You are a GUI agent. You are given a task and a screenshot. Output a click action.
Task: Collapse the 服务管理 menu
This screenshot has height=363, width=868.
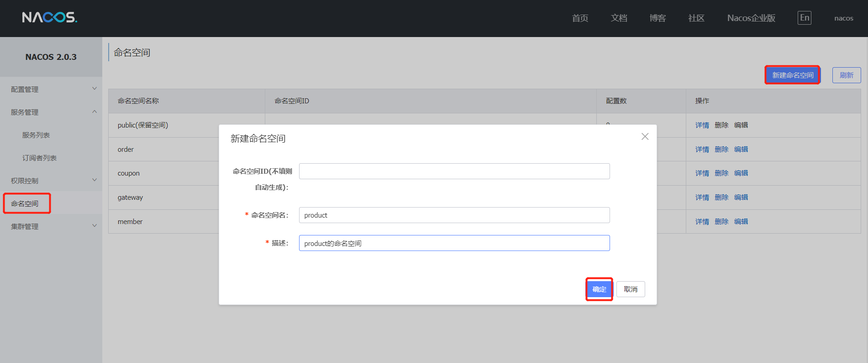pyautogui.click(x=51, y=112)
